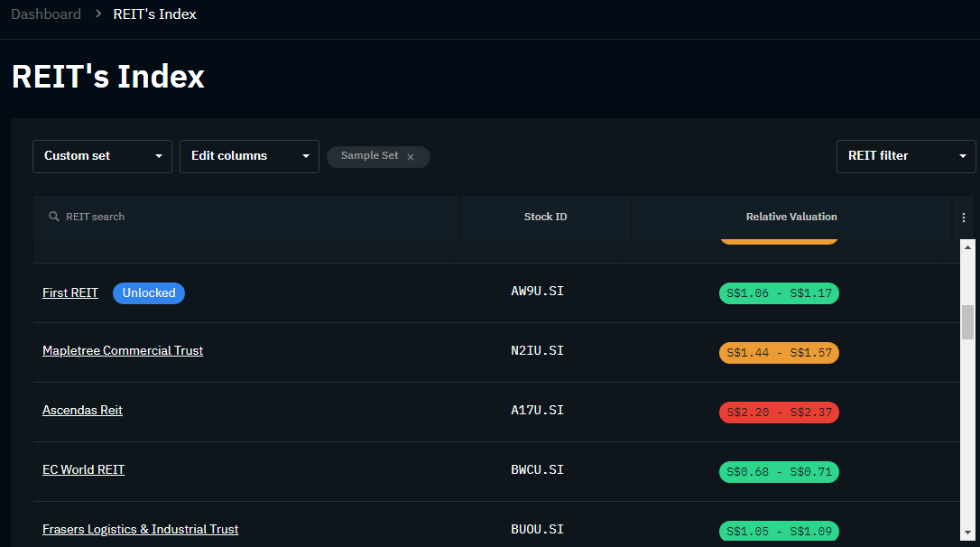
Task: Click the Unlocked badge next to First REIT
Action: [149, 293]
